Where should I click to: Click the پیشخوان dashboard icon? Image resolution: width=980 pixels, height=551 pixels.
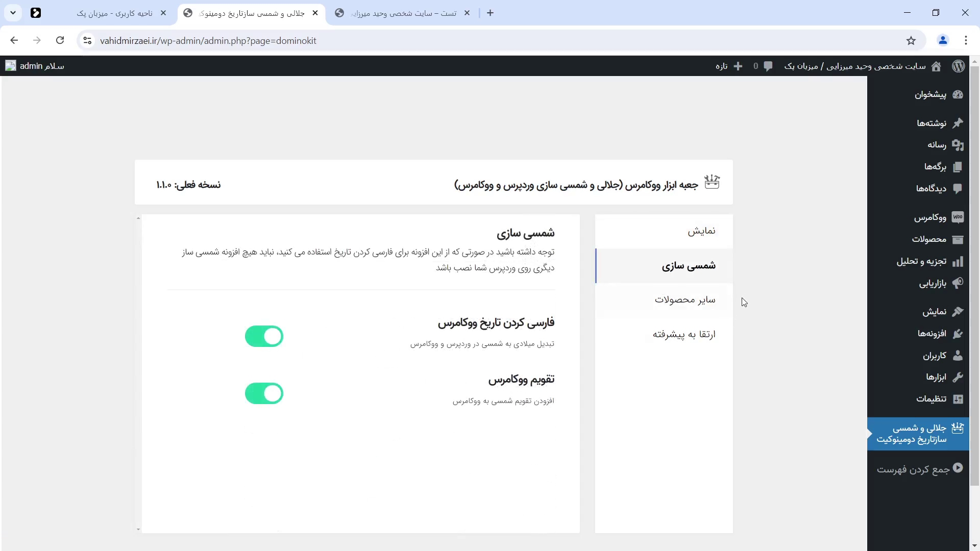pos(958,94)
